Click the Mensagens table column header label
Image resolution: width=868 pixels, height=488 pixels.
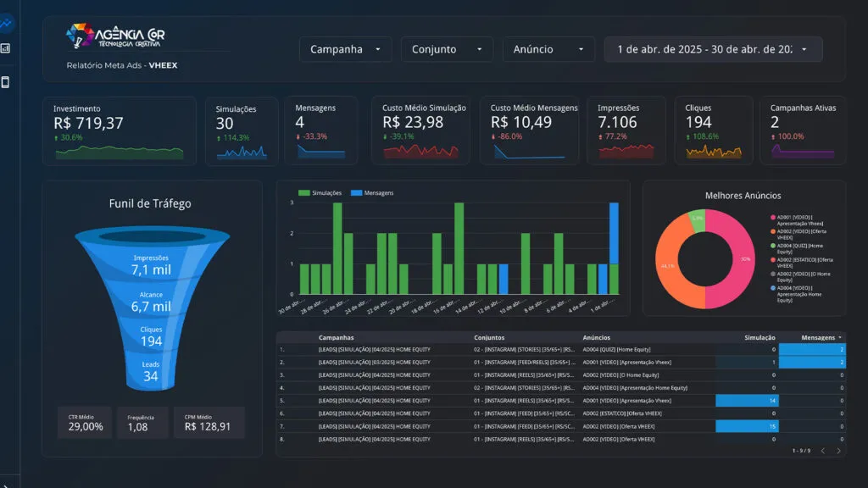pyautogui.click(x=818, y=337)
